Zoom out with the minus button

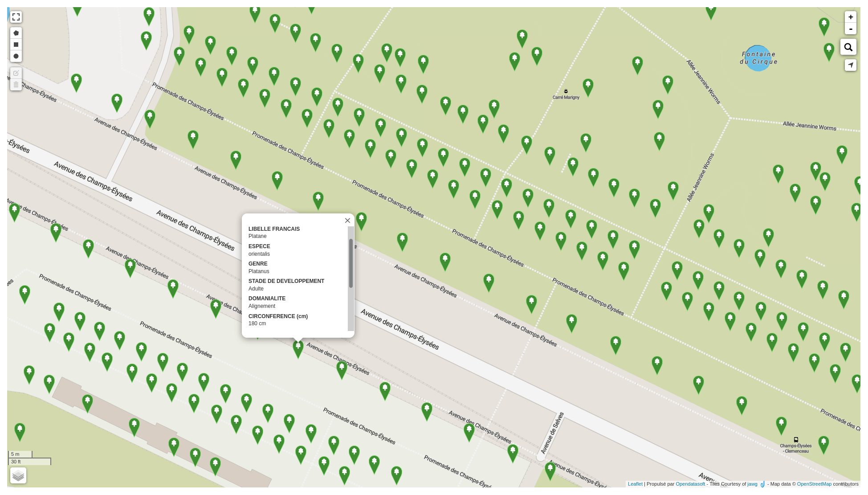pyautogui.click(x=850, y=29)
